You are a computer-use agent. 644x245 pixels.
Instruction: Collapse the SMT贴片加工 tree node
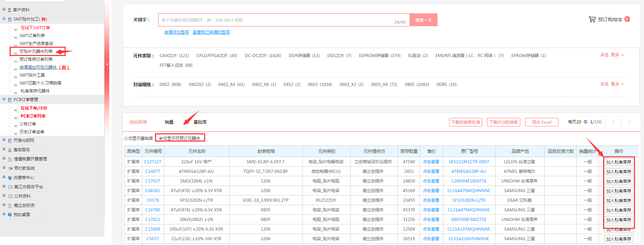pos(4,19)
